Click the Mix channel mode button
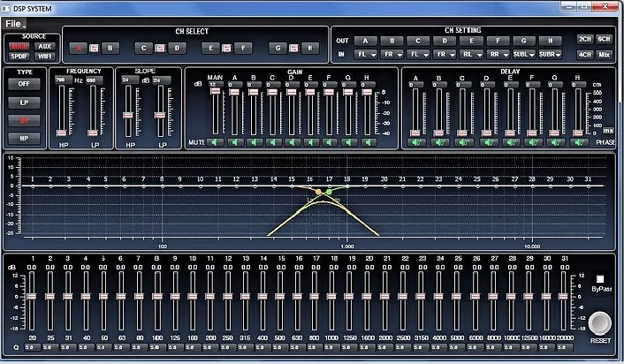624x364 pixels. pyautogui.click(x=604, y=54)
